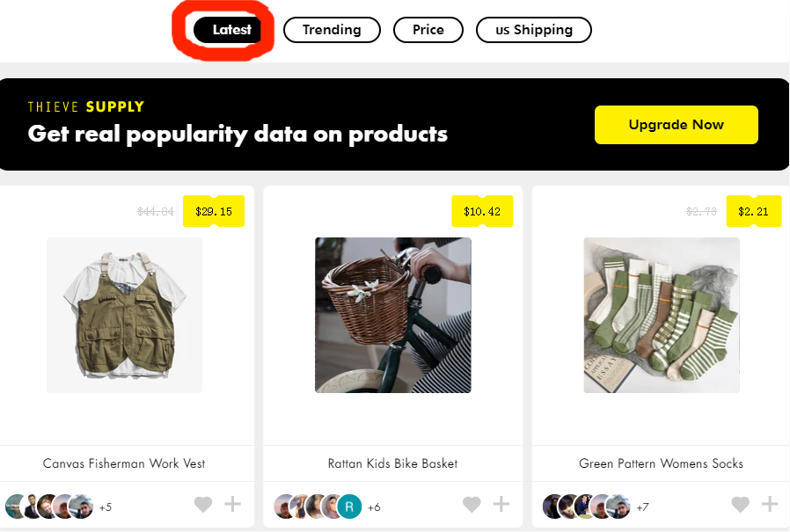View the olive fisherman vest product image
790x532 pixels.
(x=124, y=316)
